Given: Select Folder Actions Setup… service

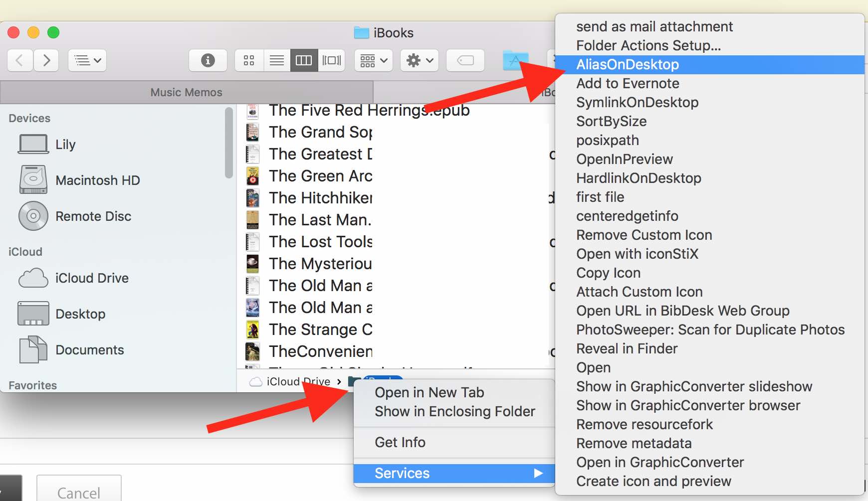Looking at the screenshot, I should [x=709, y=45].
